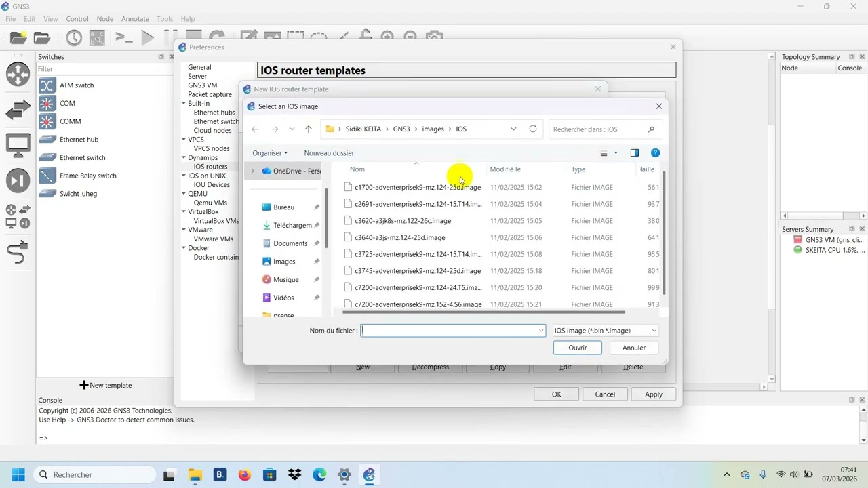The width and height of the screenshot is (868, 488).
Task: Click Nouveau dossier in file dialog
Action: 329,153
